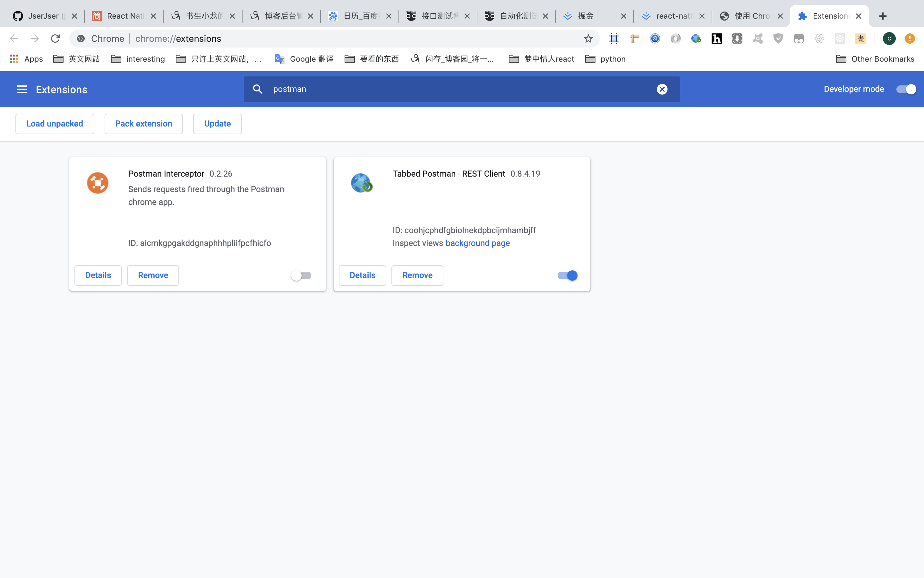Close the 自动化测试 tab

pyautogui.click(x=545, y=16)
